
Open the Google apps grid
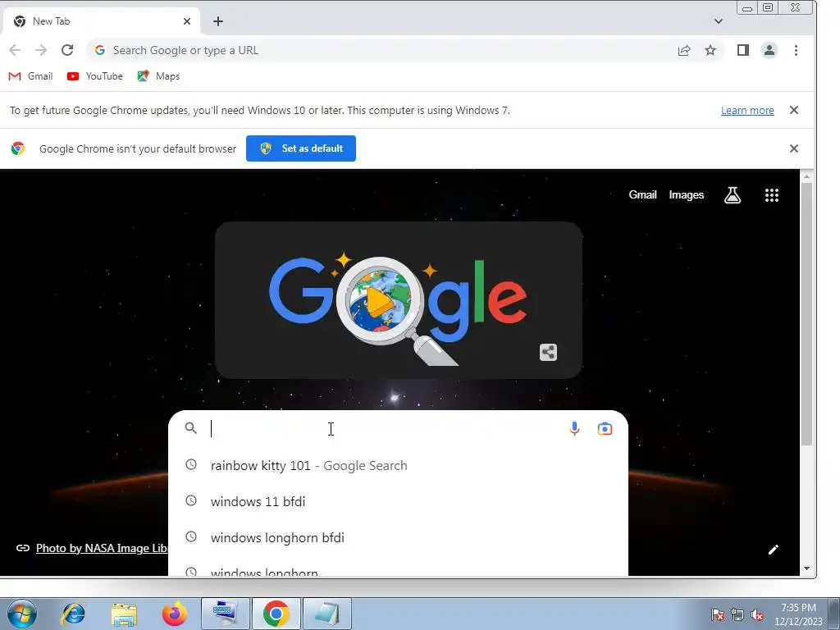click(771, 195)
